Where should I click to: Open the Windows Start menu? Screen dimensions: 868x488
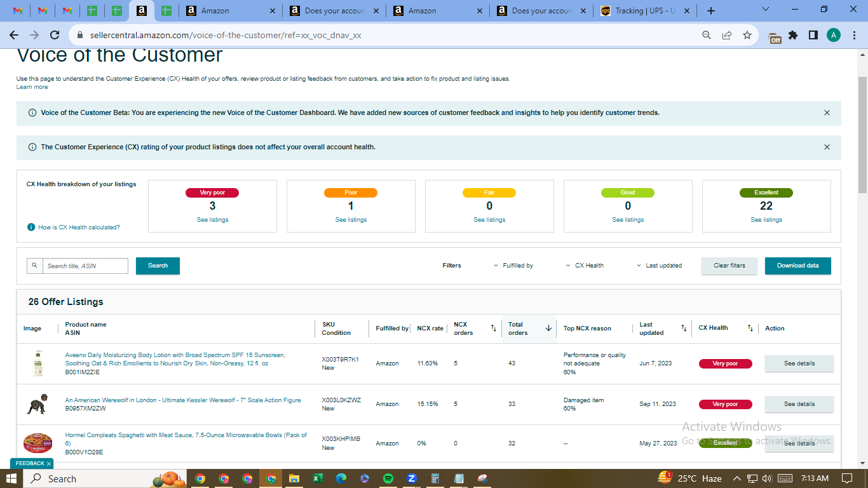pyautogui.click(x=11, y=478)
